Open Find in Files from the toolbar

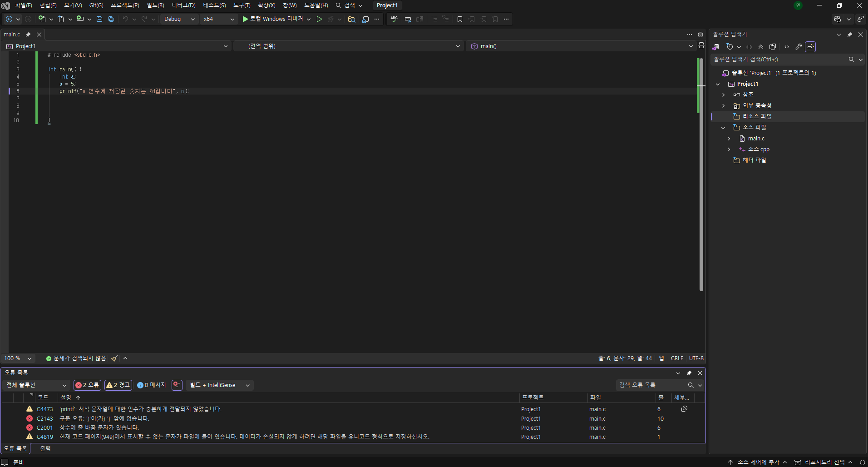click(351, 19)
